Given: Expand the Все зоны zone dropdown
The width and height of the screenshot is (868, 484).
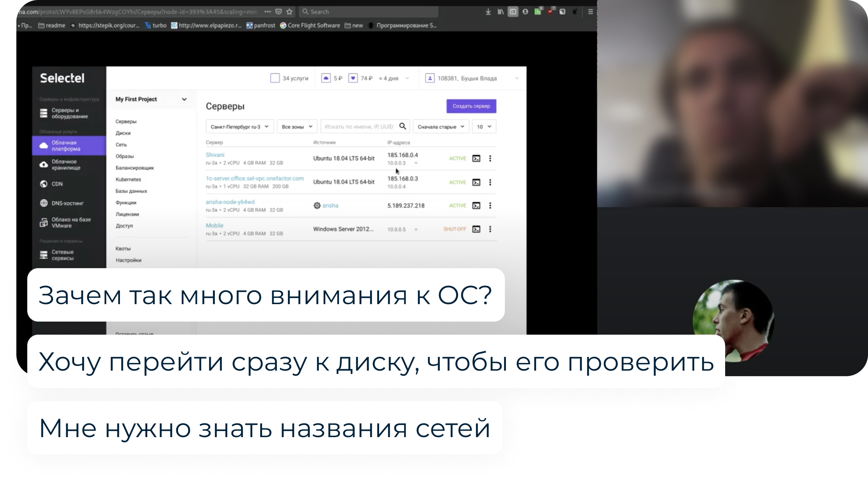Looking at the screenshot, I should [x=297, y=126].
